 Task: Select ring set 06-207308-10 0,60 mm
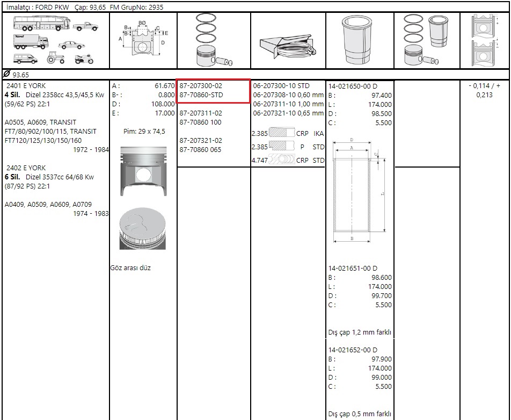pyautogui.click(x=288, y=95)
